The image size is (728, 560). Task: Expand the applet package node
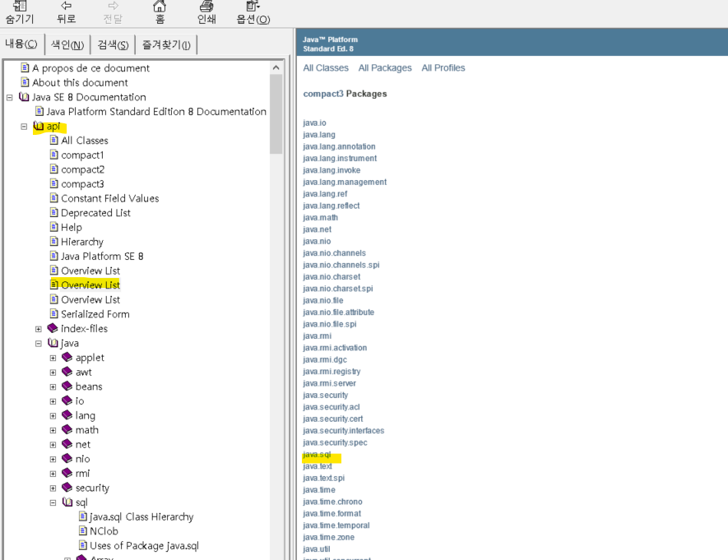(x=53, y=358)
